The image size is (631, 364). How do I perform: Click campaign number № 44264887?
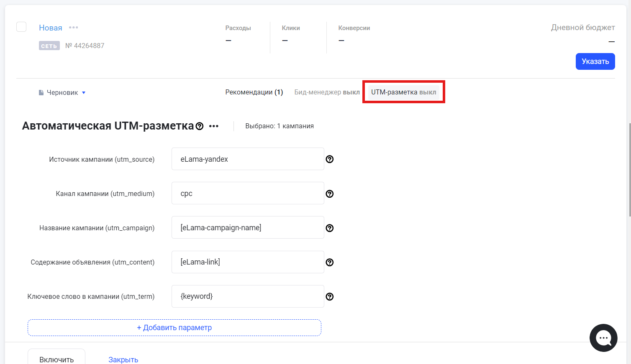pos(85,46)
